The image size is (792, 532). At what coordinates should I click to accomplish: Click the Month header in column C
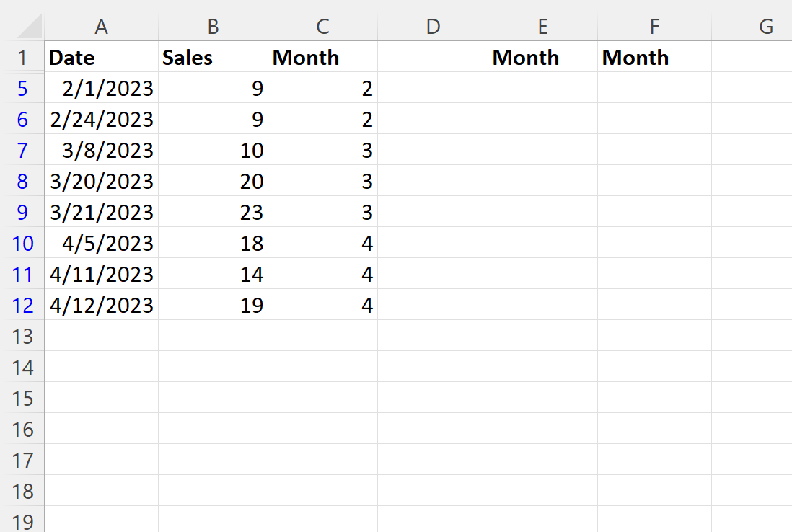[322, 57]
